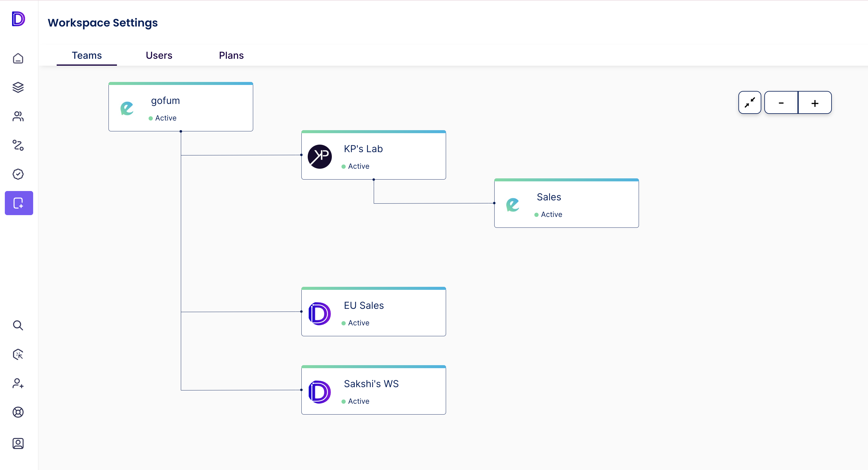Open the add user sidebar icon
This screenshot has height=470, width=868.
click(x=18, y=384)
